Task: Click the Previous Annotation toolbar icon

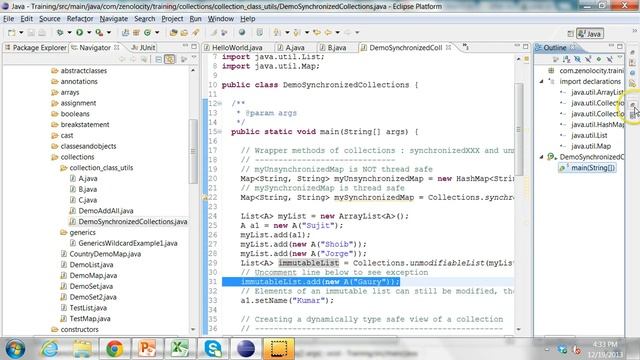Action: 297,33
